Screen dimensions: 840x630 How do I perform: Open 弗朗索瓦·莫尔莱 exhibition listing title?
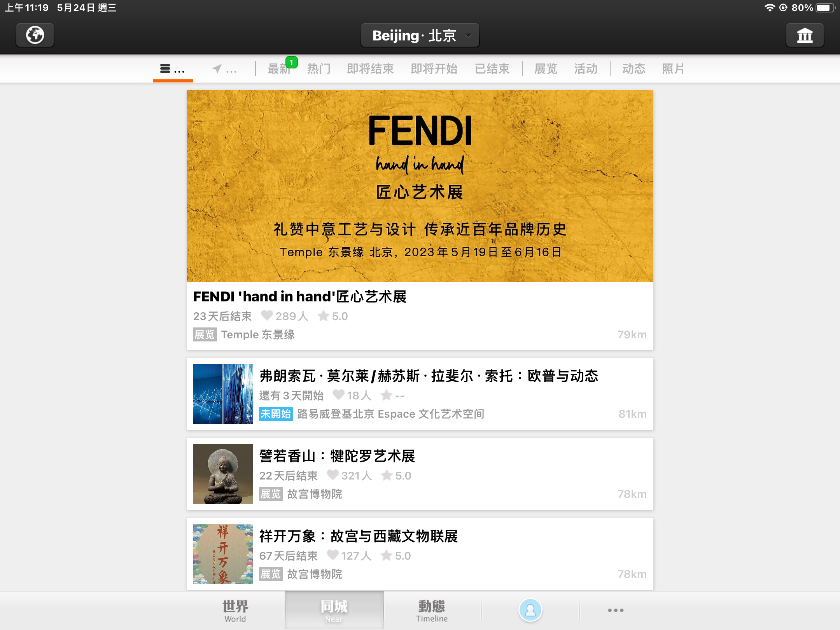coord(429,376)
